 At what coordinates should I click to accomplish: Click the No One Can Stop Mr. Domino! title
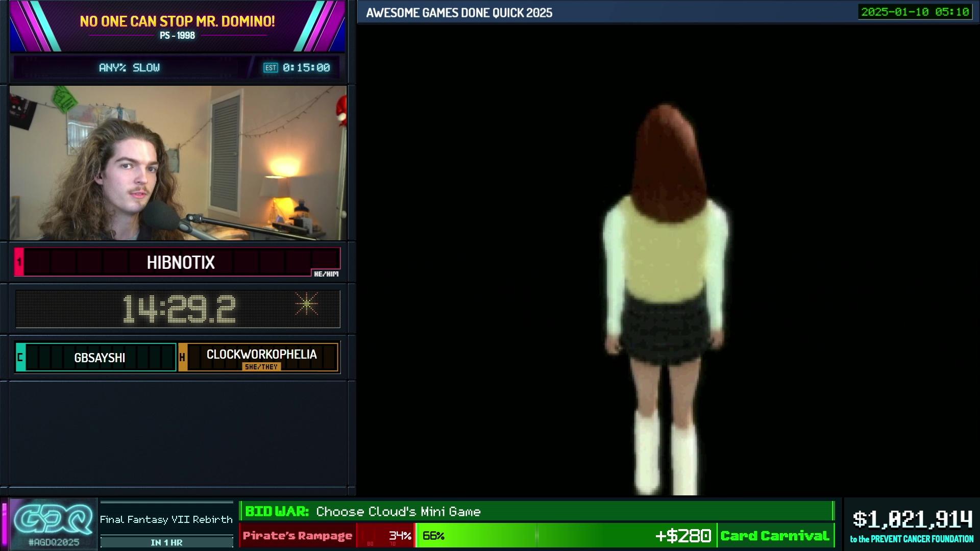click(177, 21)
